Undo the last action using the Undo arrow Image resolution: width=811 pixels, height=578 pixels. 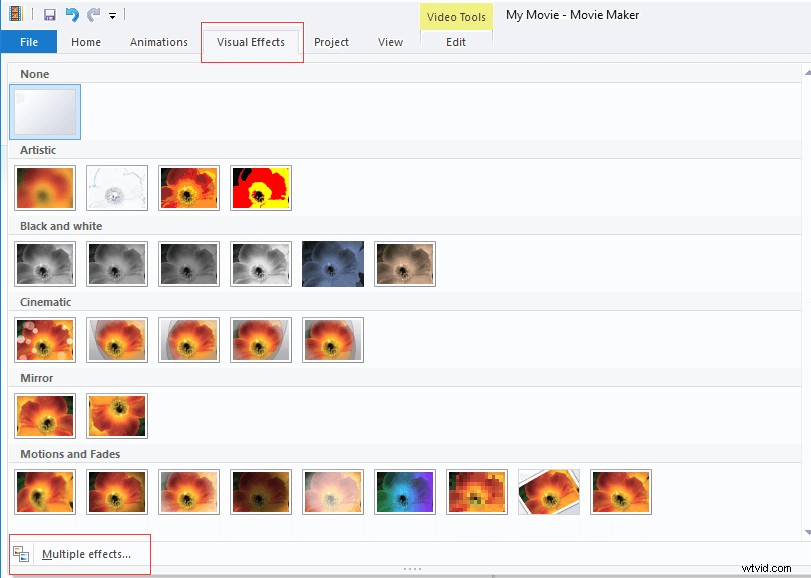69,14
